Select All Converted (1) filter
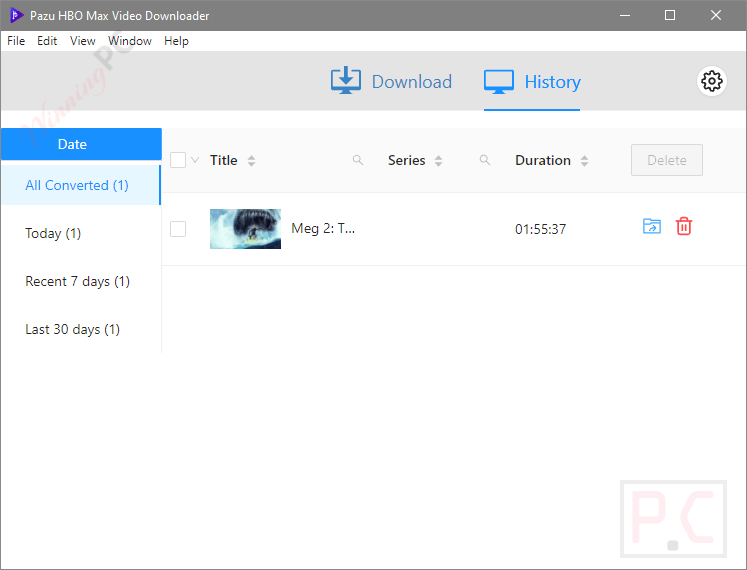The width and height of the screenshot is (747, 570). 81,185
